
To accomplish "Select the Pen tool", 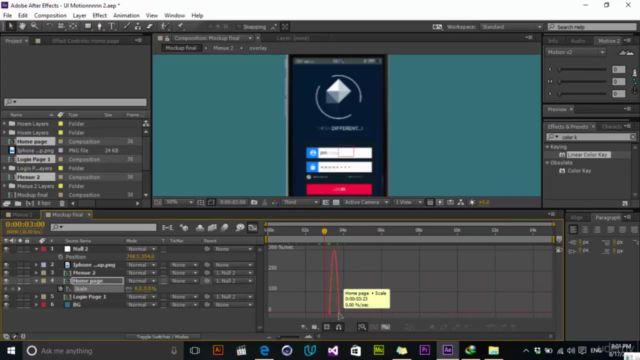I will 99,27.
